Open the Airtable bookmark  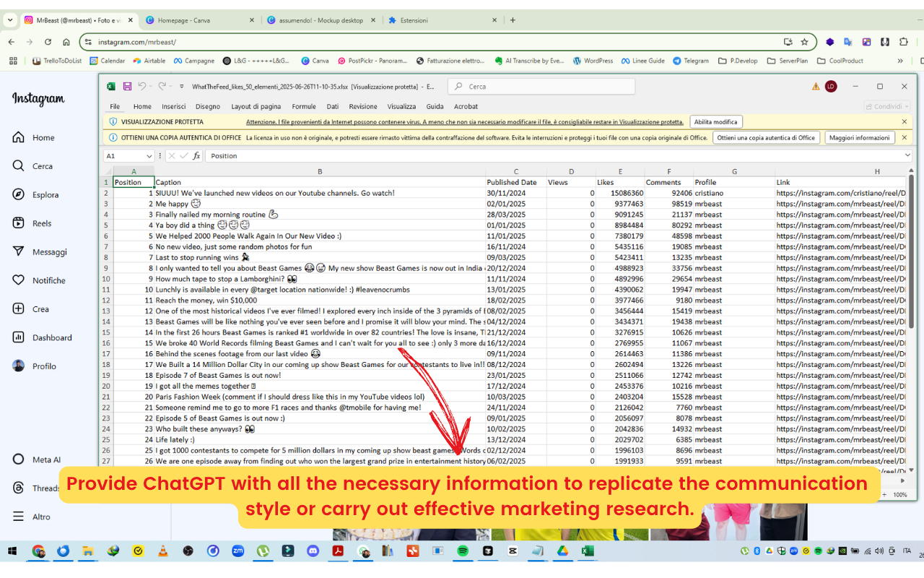coord(149,61)
